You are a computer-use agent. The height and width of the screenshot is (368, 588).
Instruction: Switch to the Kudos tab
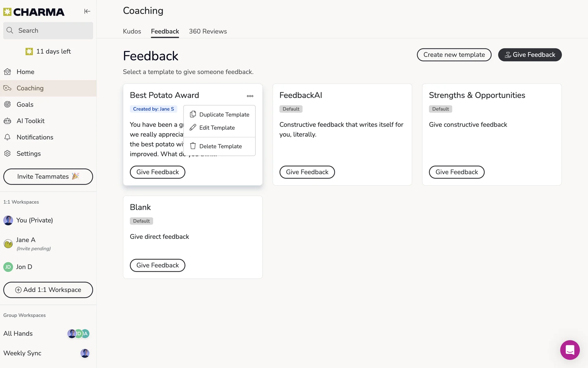(132, 31)
